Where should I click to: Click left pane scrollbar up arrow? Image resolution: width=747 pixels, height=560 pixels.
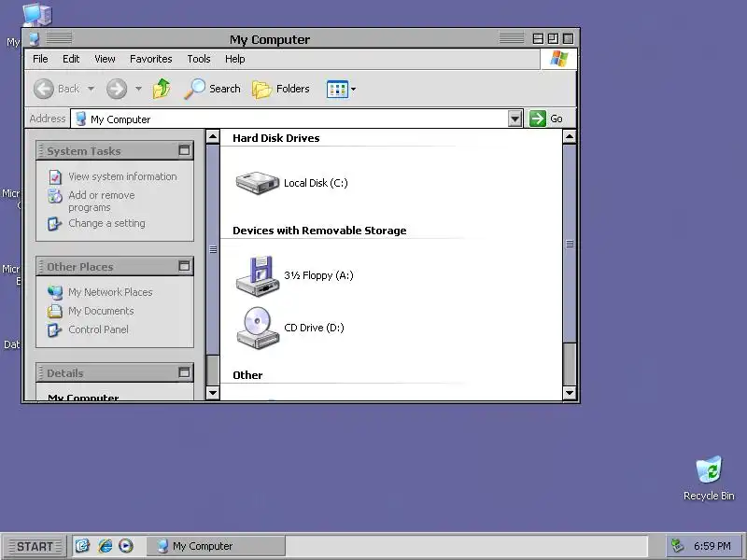click(x=213, y=137)
